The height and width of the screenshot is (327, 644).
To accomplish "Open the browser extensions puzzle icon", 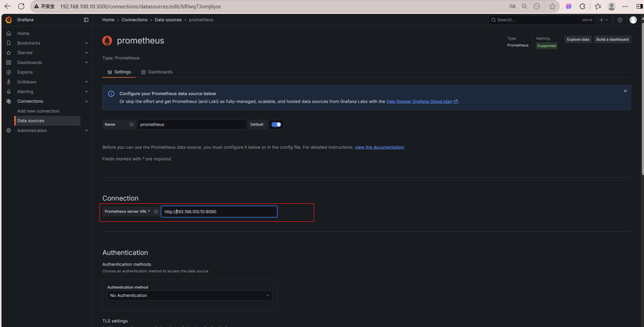I will pyautogui.click(x=582, y=6).
